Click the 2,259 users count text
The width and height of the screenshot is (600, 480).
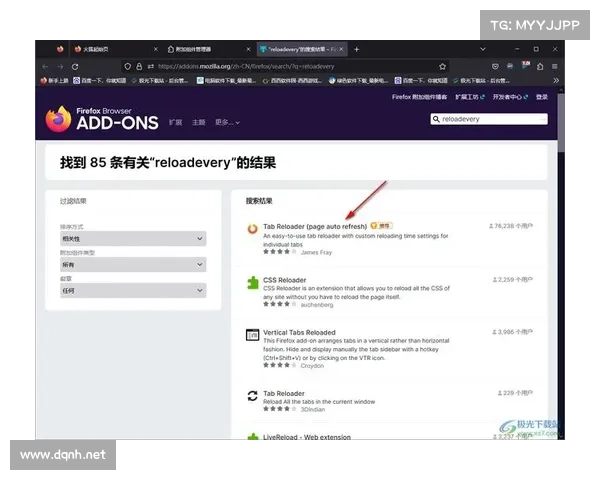[513, 280]
